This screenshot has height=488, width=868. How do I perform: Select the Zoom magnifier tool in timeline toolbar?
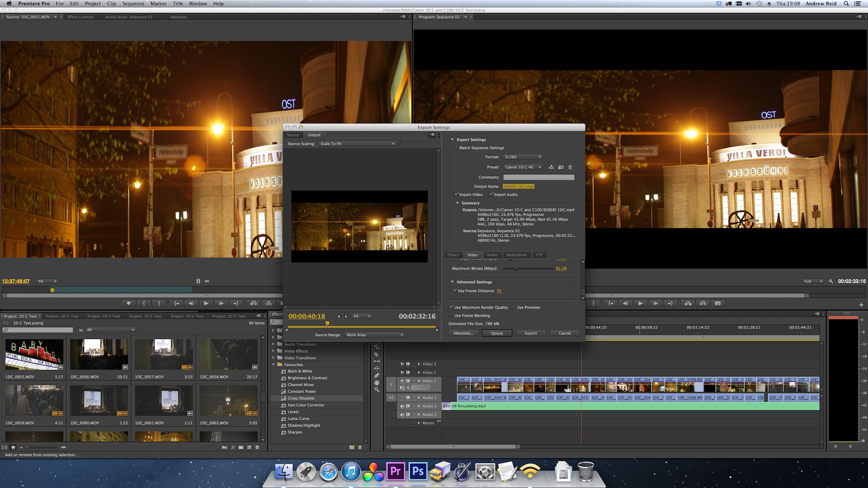coord(377,389)
